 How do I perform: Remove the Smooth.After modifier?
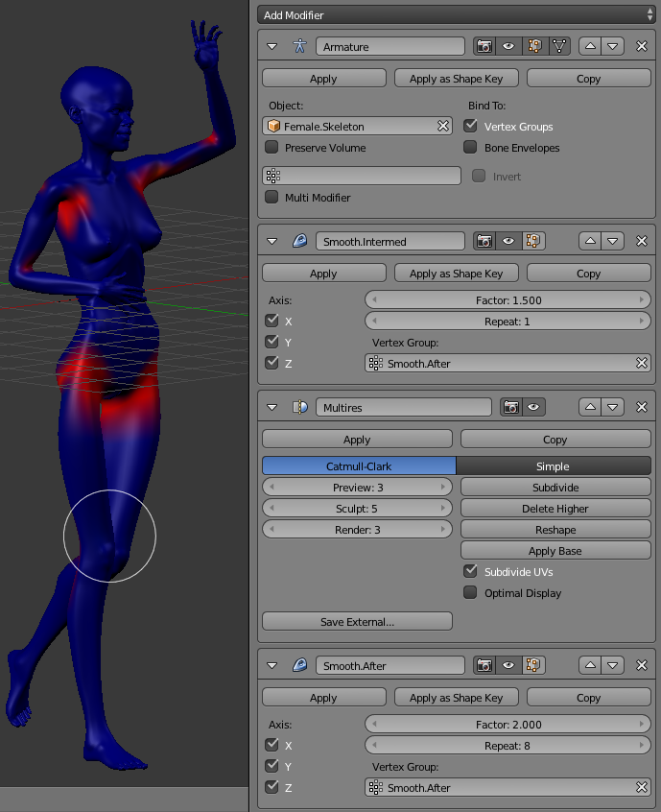click(x=642, y=665)
